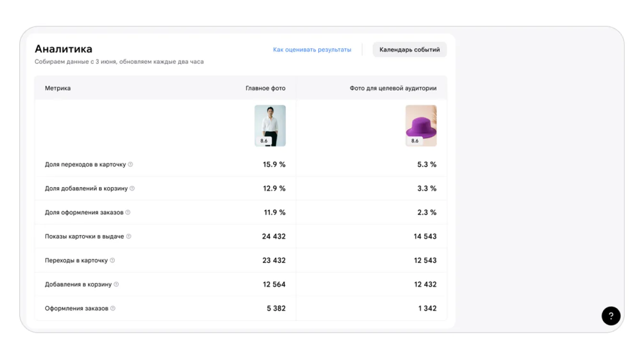
Task: Click the Добавления в корзину label
Action: [x=79, y=284]
